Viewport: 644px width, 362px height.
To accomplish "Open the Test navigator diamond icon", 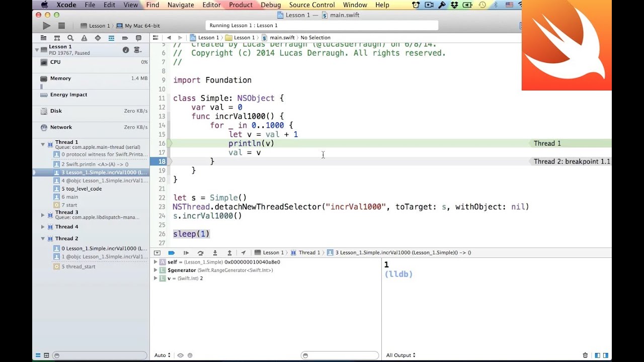I will point(98,38).
